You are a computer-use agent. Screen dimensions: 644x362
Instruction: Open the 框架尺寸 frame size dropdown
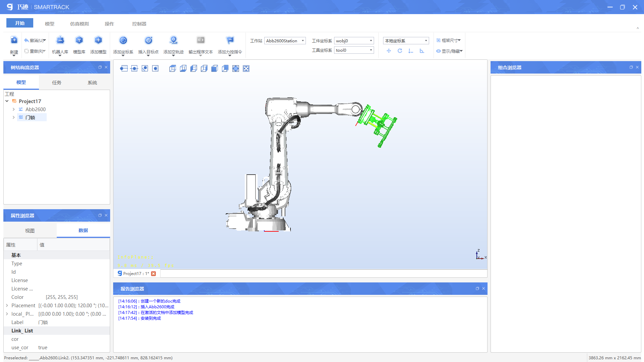pos(449,40)
